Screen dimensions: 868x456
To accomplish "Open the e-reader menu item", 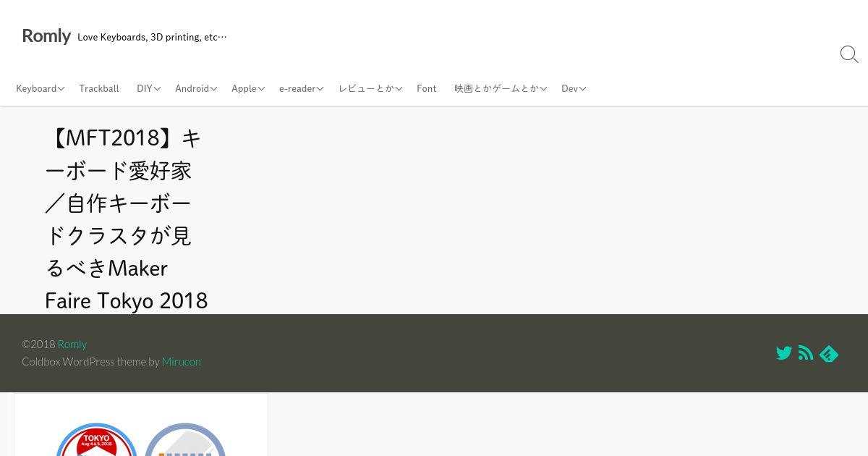I will [297, 88].
